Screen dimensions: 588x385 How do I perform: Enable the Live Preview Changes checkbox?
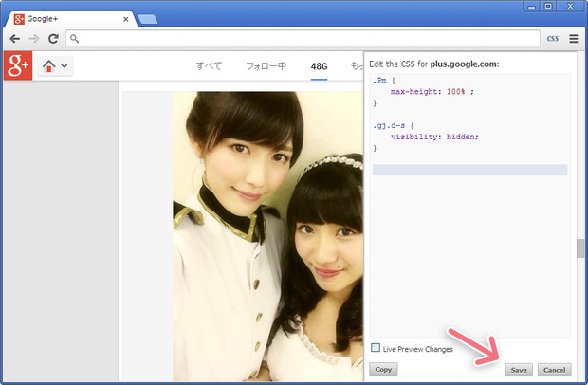click(x=376, y=347)
